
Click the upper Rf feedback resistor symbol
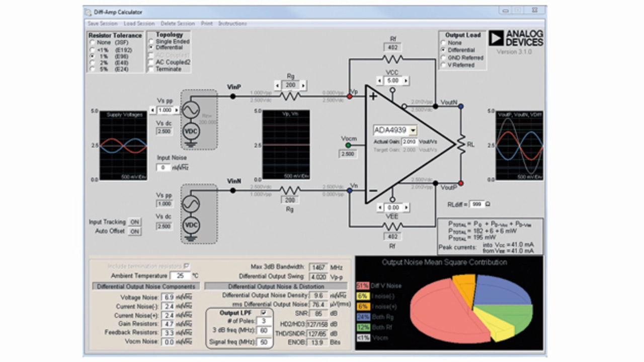pyautogui.click(x=392, y=59)
